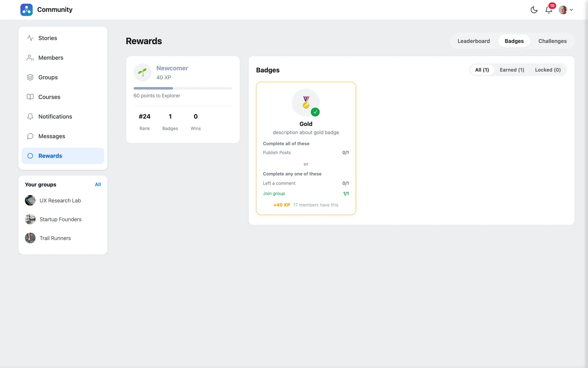Switch to the Leaderboard tab
Screen dimensions: 588x368
(x=473, y=41)
